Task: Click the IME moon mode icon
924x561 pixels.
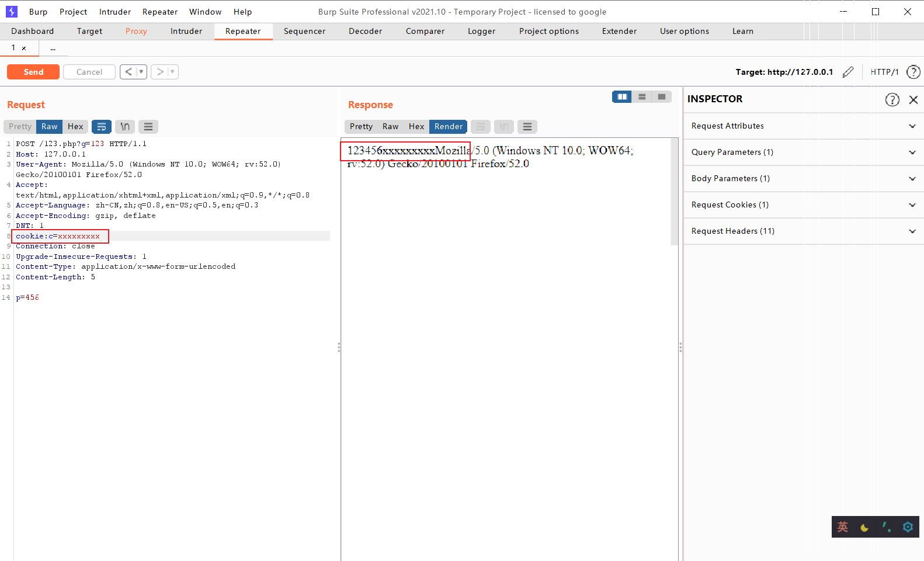Action: coord(864,527)
